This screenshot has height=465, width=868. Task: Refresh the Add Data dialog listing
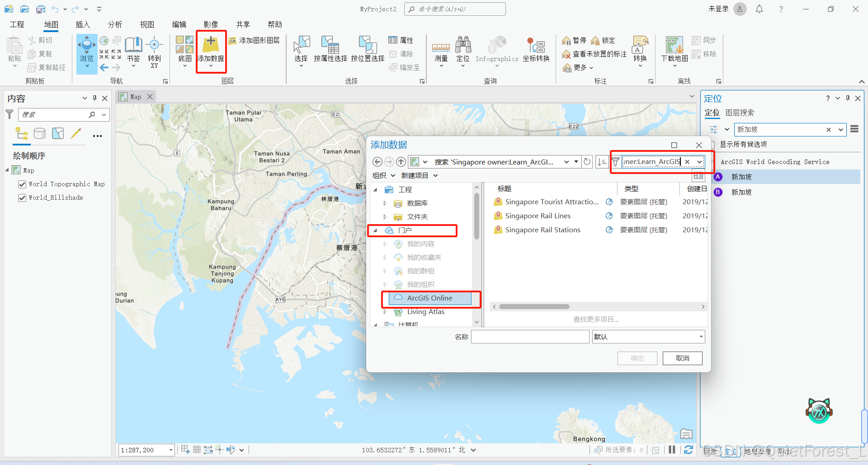pos(587,162)
